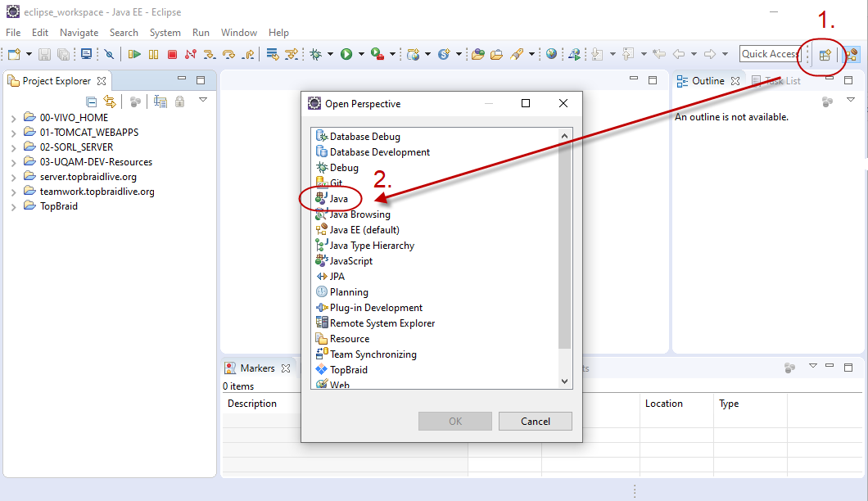Click the green Run icon

(346, 54)
